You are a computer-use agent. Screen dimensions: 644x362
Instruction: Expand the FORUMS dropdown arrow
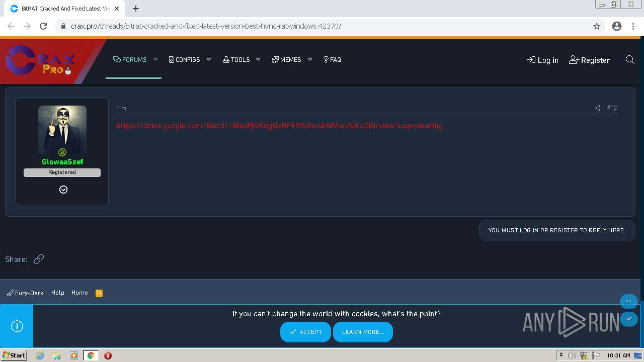155,59
